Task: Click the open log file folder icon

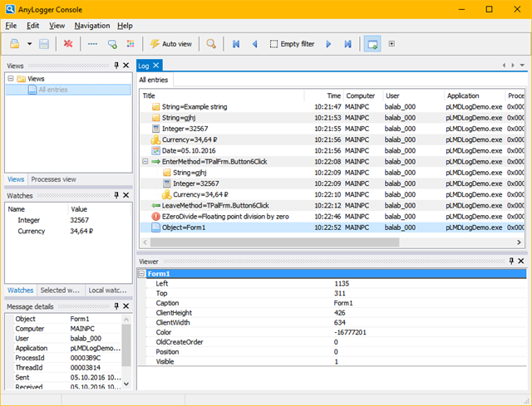Action: tap(15, 43)
